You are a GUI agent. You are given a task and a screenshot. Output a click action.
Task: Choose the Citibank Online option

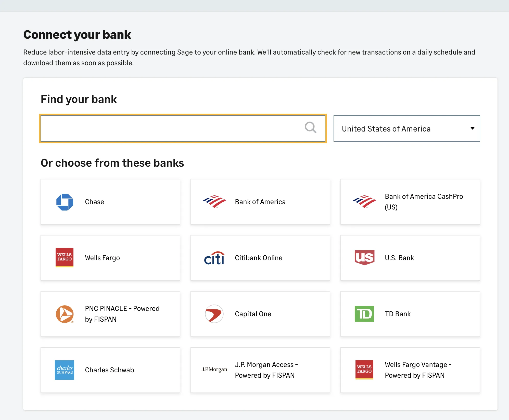260,258
